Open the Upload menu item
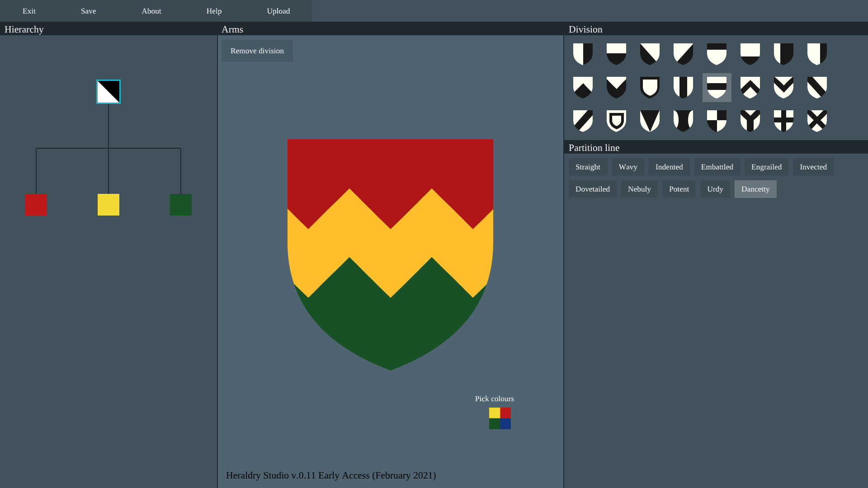The image size is (868, 488). (x=278, y=11)
